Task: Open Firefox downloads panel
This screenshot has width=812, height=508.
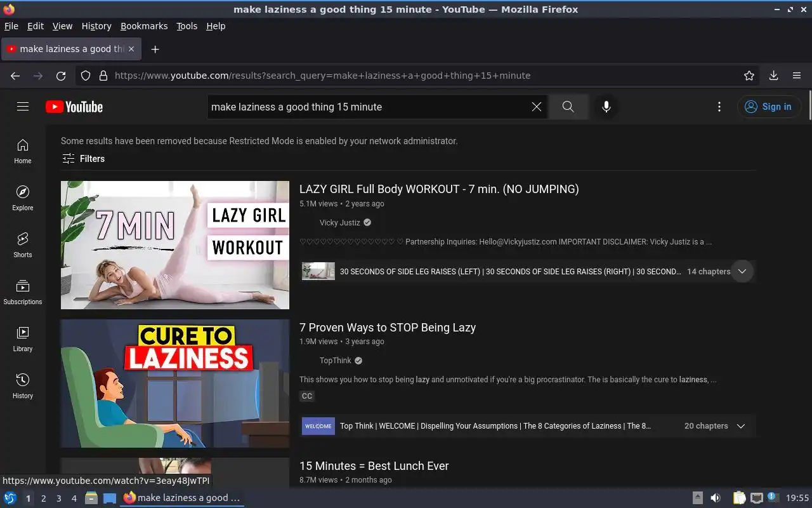Action: click(x=773, y=76)
